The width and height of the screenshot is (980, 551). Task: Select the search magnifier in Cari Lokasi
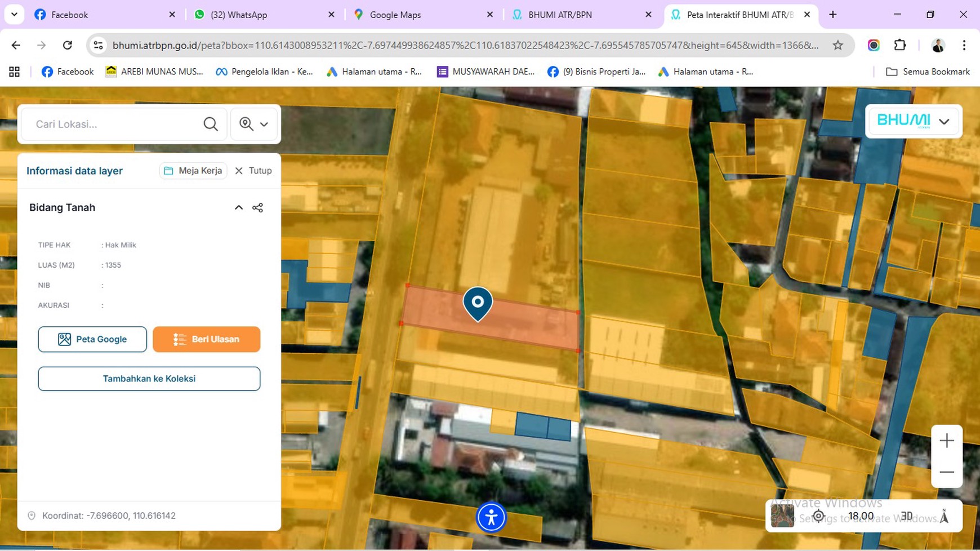point(210,124)
